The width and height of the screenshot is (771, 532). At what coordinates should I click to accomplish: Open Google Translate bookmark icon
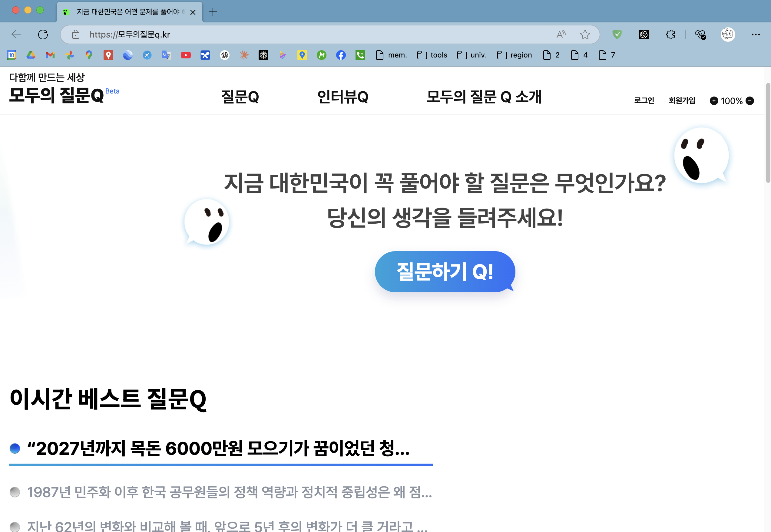167,55
